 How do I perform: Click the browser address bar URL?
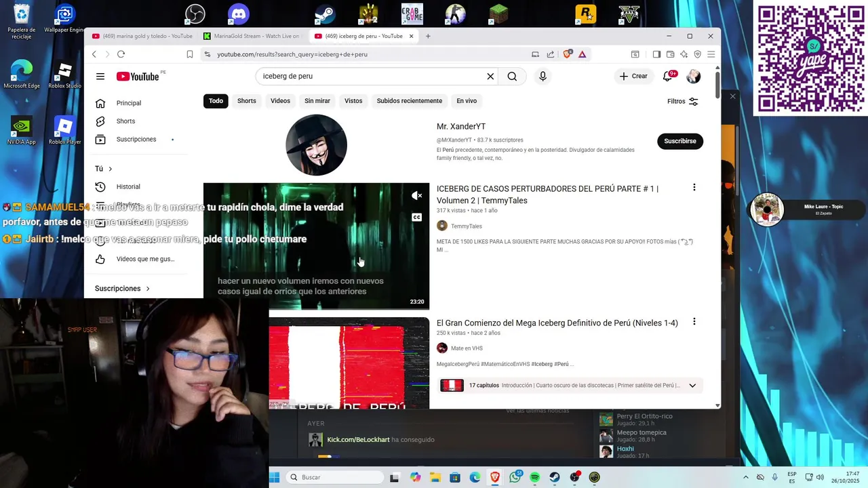(x=292, y=54)
